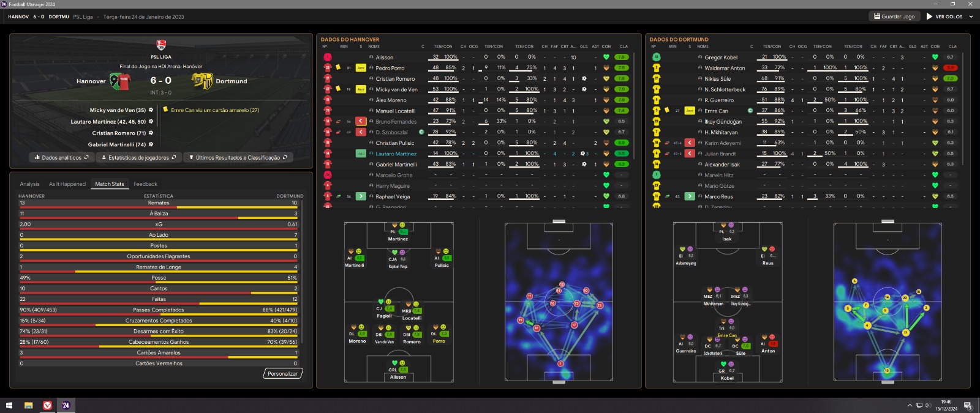Screen dimensions: 980x413
Task: Click Gregor Kobel's green heart condition icon
Action: click(x=935, y=57)
